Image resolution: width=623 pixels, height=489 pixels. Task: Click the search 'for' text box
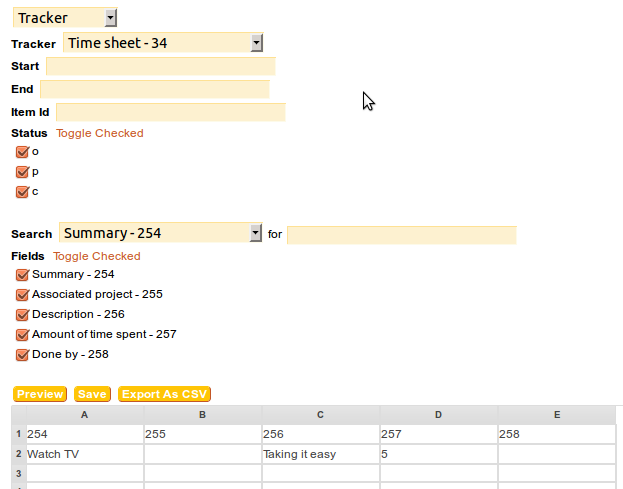tap(401, 234)
